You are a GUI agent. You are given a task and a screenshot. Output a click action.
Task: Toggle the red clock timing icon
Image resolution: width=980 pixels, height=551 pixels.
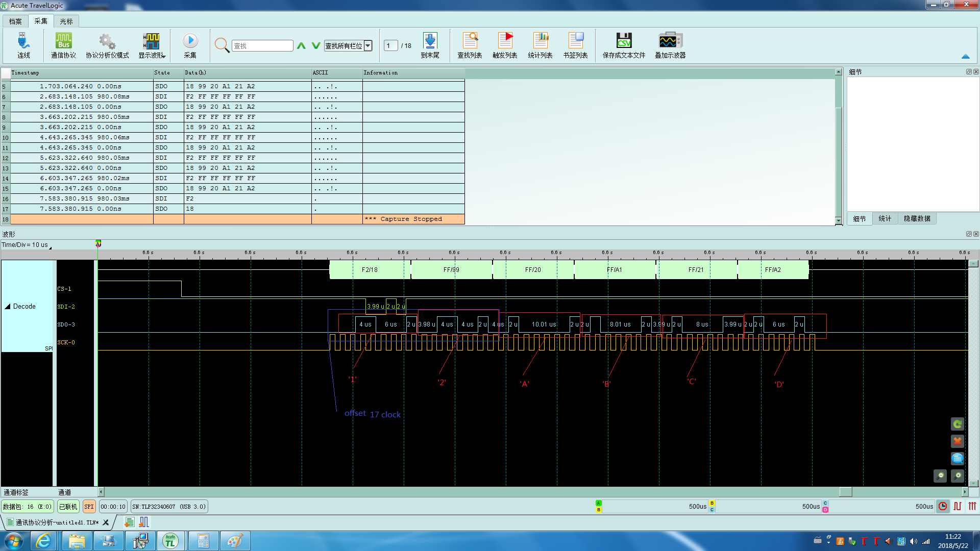click(943, 506)
